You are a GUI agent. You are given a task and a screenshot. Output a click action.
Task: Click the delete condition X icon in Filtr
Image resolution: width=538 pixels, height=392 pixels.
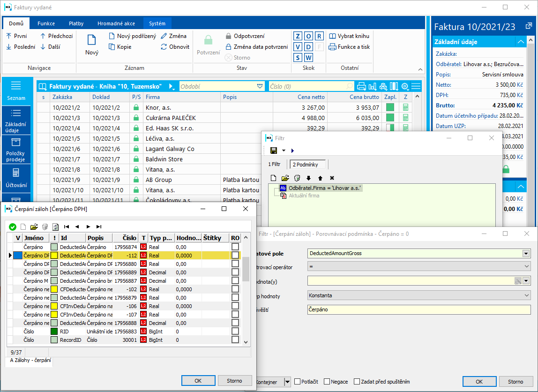click(332, 178)
